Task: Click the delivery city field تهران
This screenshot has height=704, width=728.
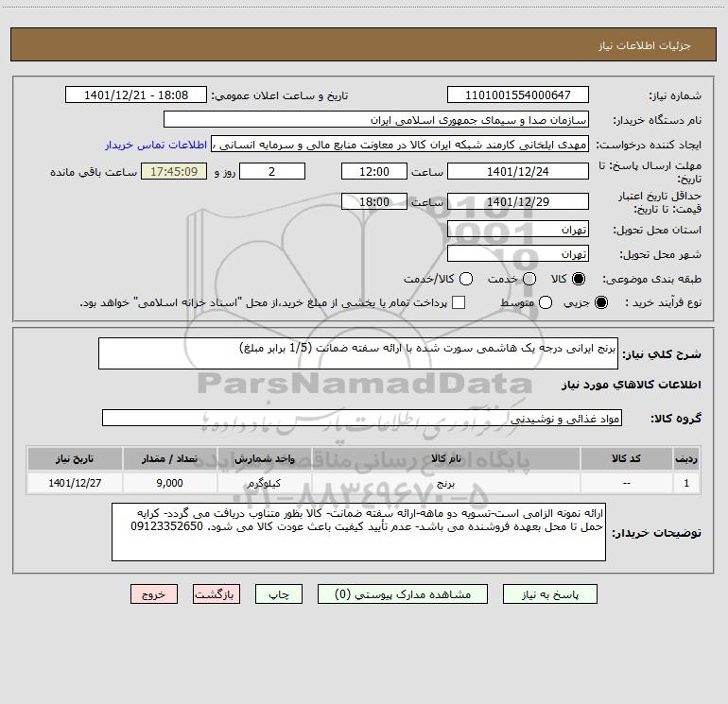Action: click(518, 253)
